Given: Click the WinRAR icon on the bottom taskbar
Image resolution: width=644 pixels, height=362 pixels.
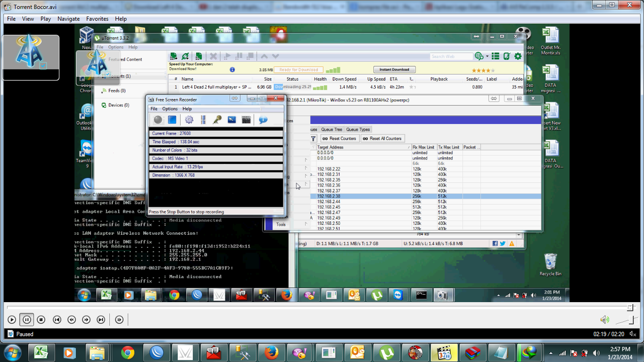Looking at the screenshot, I should [474, 353].
